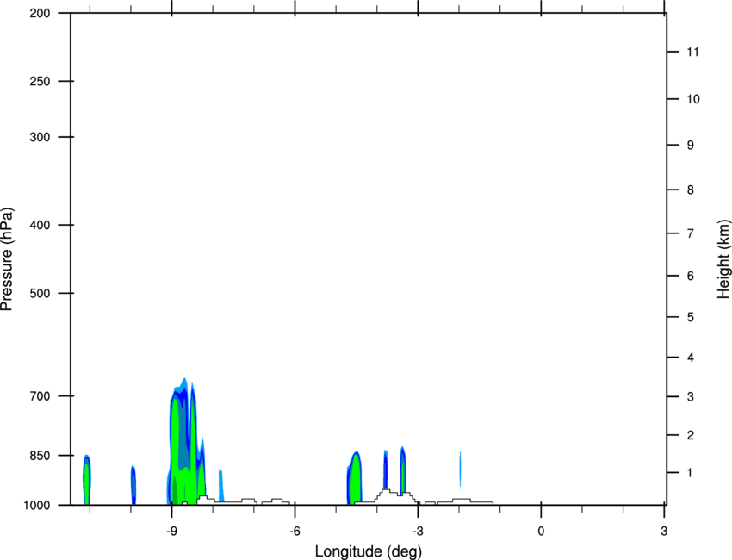Image resolution: width=732 pixels, height=560 pixels.
Task: Click the 500 hPa pressure tick label
Action: point(40,293)
